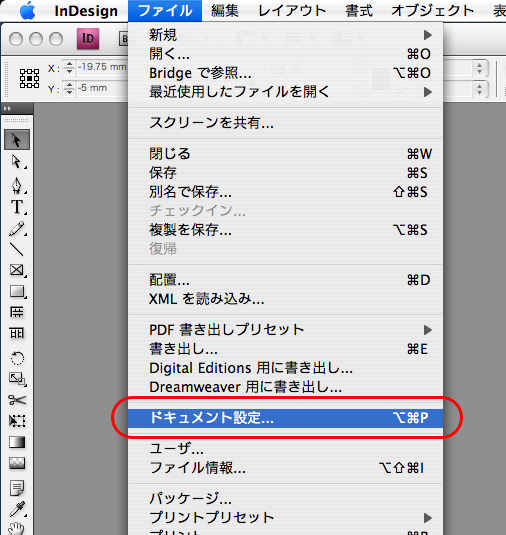Select the Rotate tool

tap(17, 358)
